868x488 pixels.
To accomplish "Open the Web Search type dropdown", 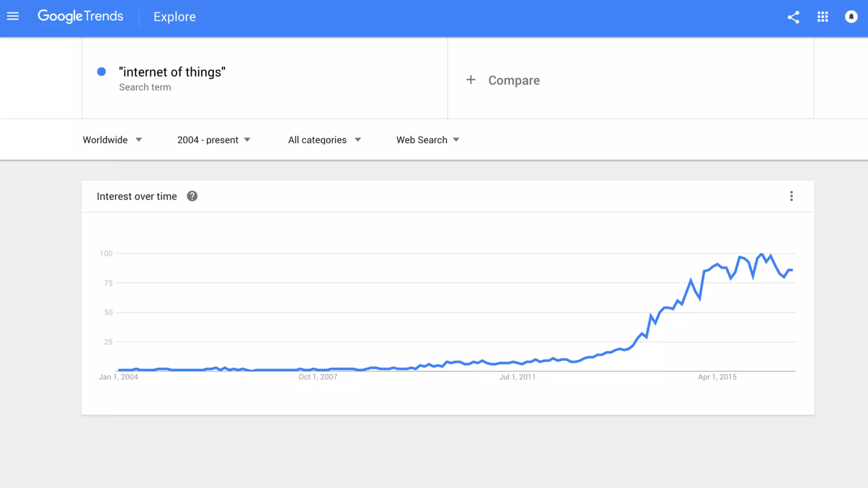I will point(428,140).
